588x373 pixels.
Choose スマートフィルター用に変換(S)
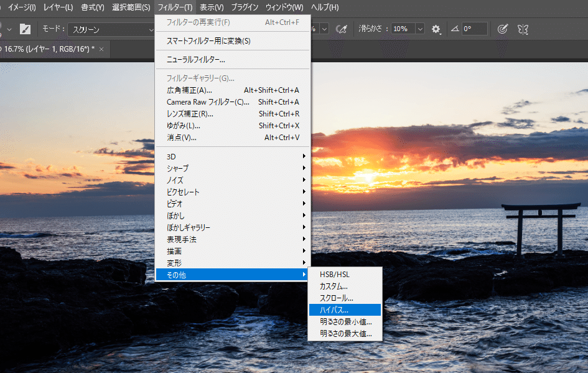(x=233, y=41)
